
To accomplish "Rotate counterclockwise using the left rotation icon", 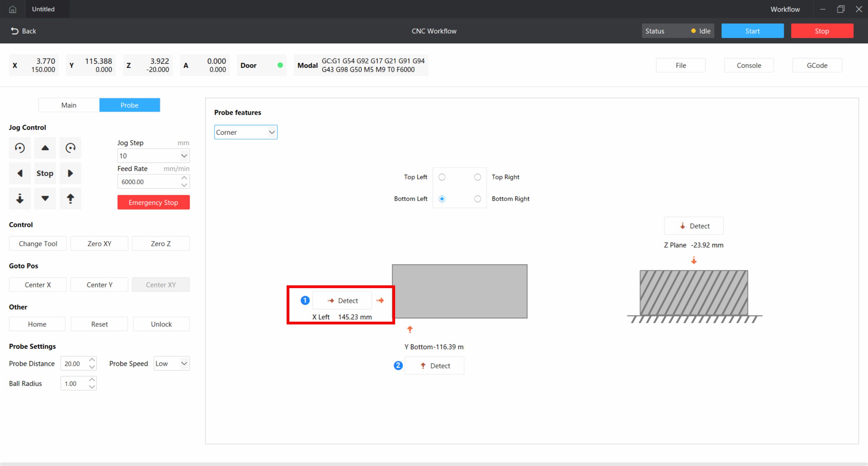I will pyautogui.click(x=19, y=148).
